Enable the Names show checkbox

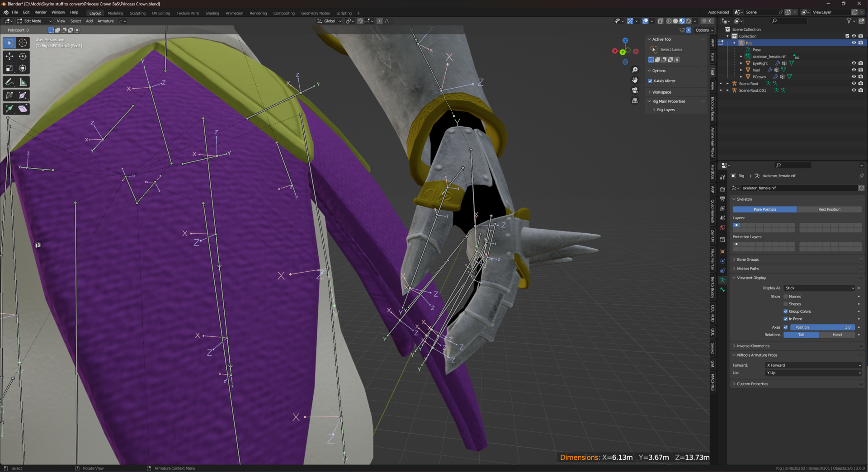coord(786,297)
